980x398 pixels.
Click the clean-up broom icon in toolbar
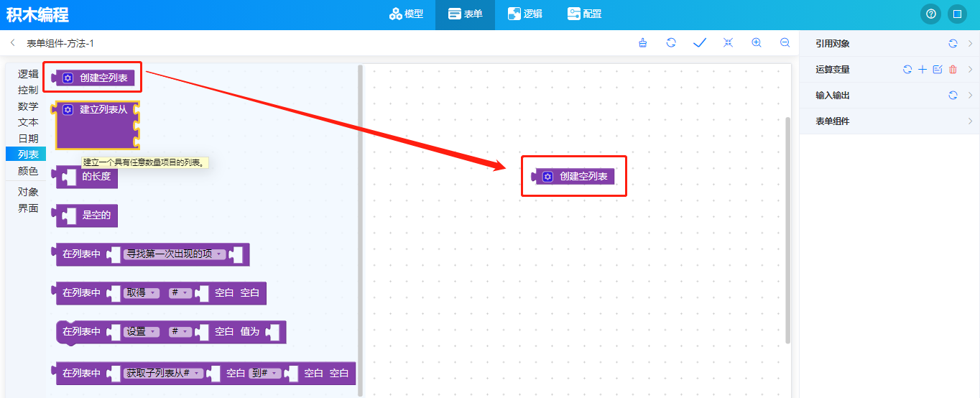click(642, 43)
